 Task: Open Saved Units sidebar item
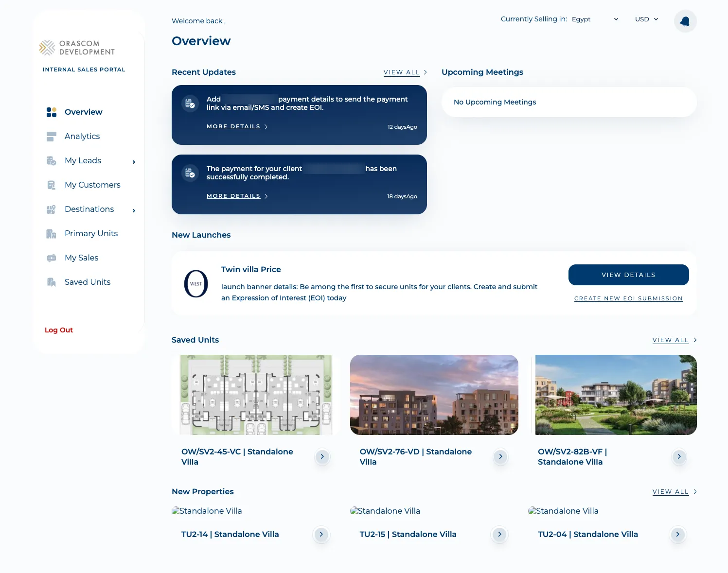coord(88,282)
